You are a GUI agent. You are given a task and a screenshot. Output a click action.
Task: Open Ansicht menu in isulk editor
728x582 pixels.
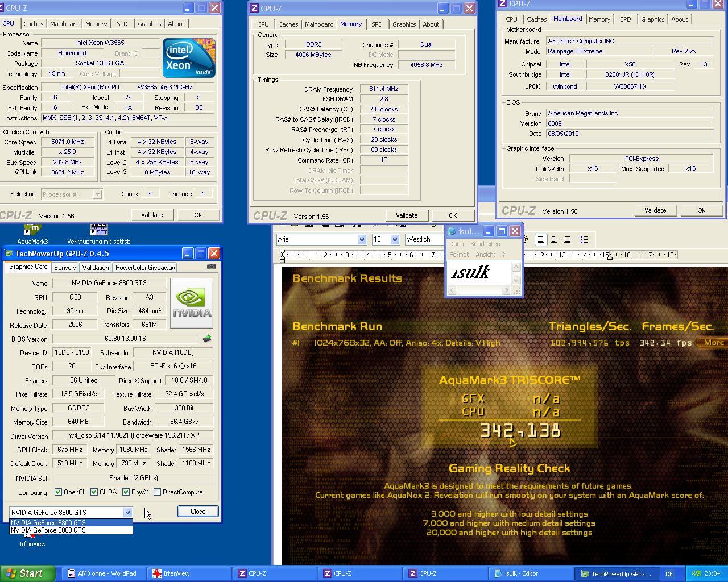485,255
